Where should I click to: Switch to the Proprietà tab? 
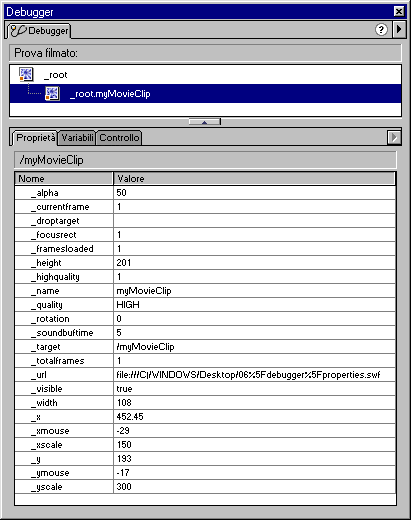pyautogui.click(x=34, y=138)
